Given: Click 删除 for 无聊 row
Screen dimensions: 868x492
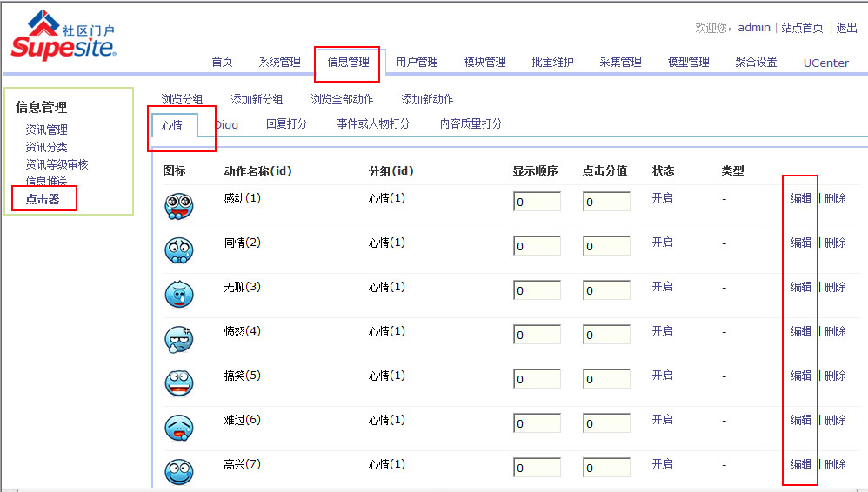Looking at the screenshot, I should tap(835, 287).
